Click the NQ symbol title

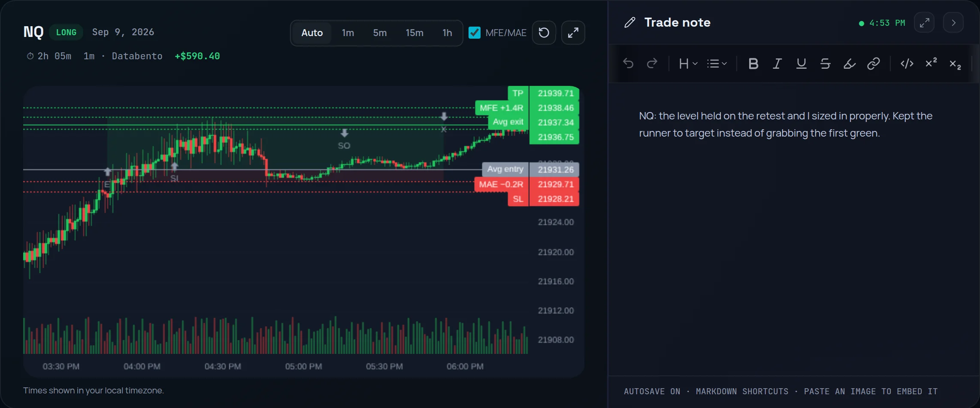pos(33,32)
